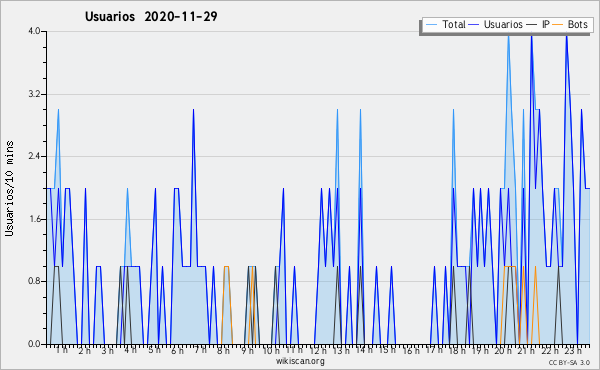Click the '19 h' x-axis label
Screen dimensions: 600x370
480,350
